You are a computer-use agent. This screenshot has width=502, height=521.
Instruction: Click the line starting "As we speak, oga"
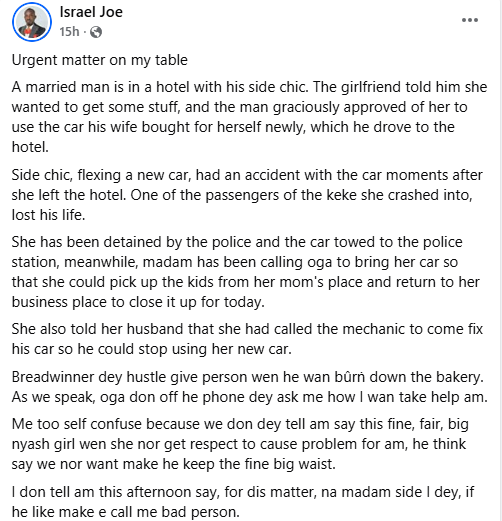click(250, 397)
